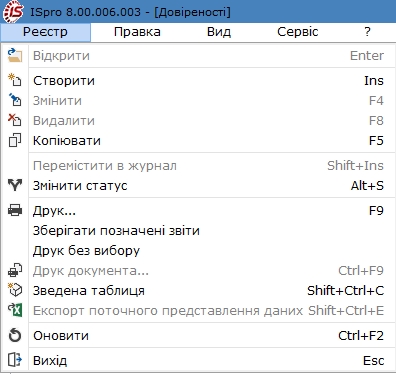The width and height of the screenshot is (396, 374).
Task: Click the duplicate pages icon beside Копіювати
Action: coord(15,140)
